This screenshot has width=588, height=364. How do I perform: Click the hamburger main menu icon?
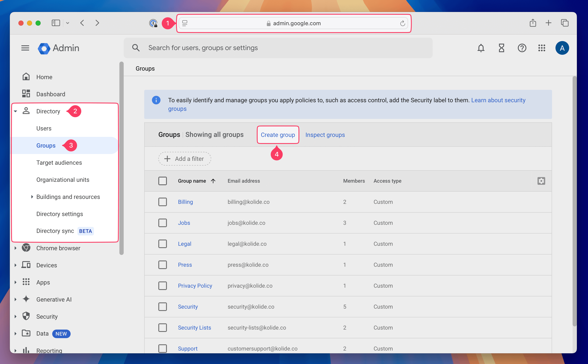[x=25, y=48]
